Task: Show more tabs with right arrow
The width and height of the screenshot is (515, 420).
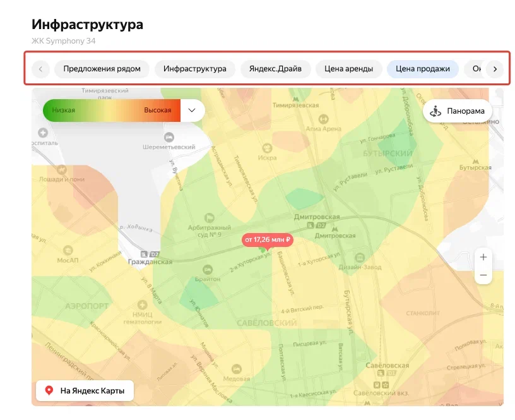Action: pos(495,69)
